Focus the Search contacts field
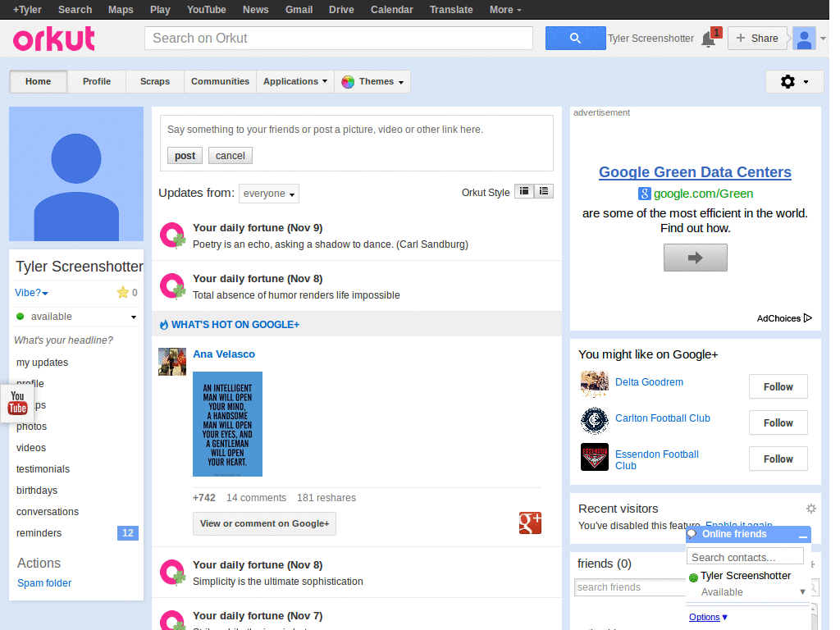Viewport: 840px width, 630px height. 745,557
